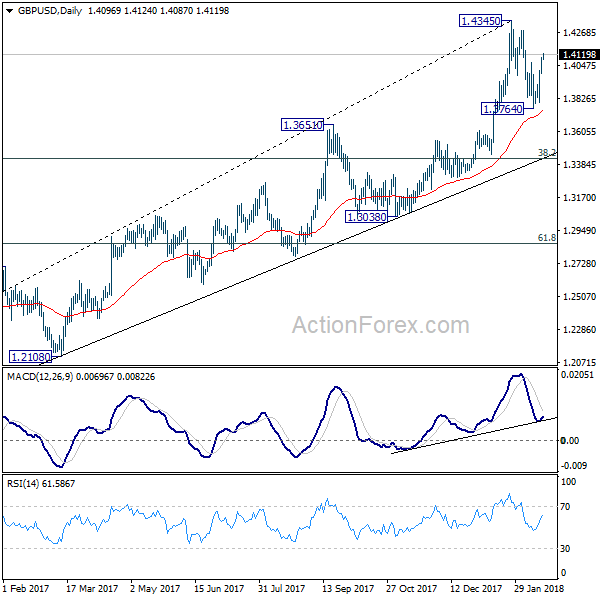This screenshot has height=600, width=600.
Task: Click the current price tag 1.41198
Action: tap(579, 55)
